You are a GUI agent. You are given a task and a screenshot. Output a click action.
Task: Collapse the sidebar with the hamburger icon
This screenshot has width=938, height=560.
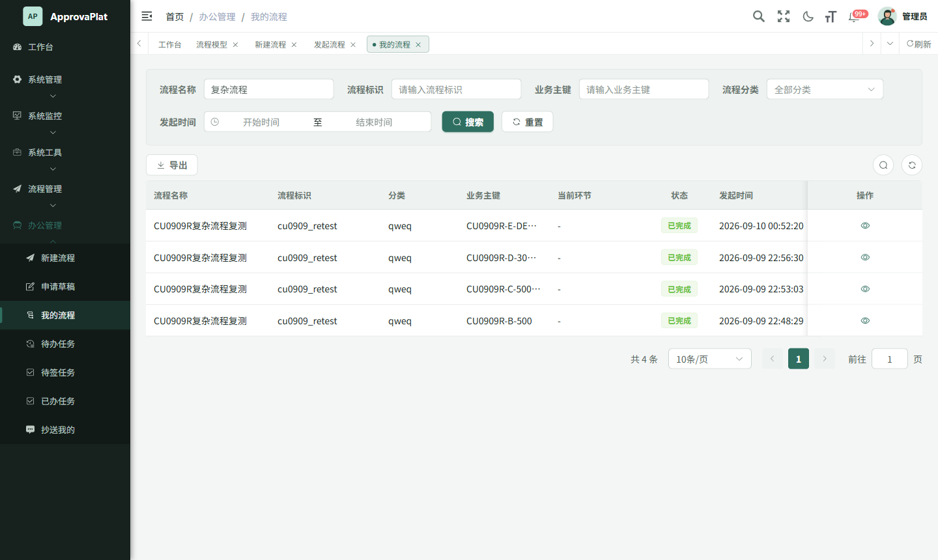click(x=147, y=16)
